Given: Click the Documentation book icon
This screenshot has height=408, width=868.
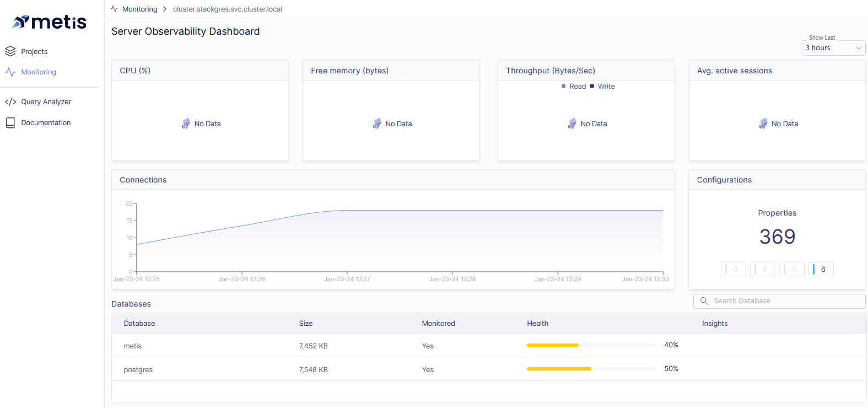Looking at the screenshot, I should coord(10,123).
